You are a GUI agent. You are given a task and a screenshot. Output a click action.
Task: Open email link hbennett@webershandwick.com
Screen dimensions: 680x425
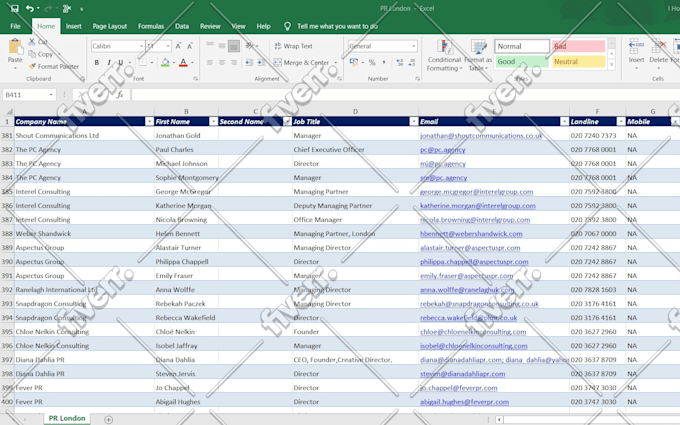tap(471, 233)
